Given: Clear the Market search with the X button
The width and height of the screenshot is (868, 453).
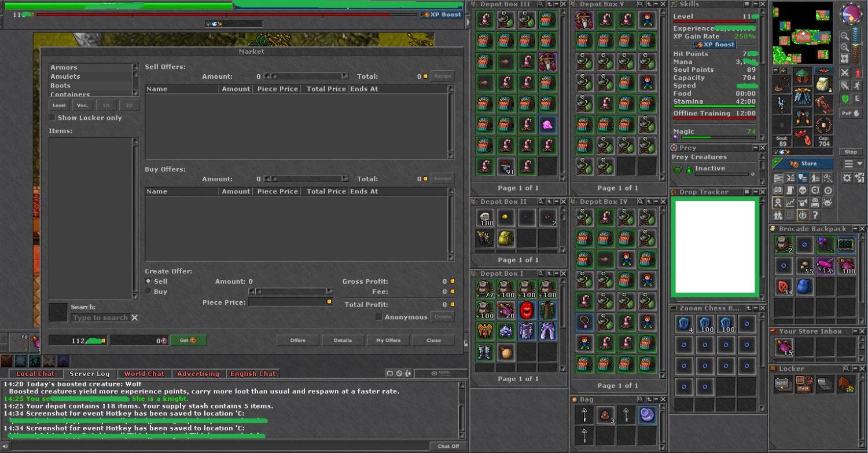Looking at the screenshot, I should [135, 317].
